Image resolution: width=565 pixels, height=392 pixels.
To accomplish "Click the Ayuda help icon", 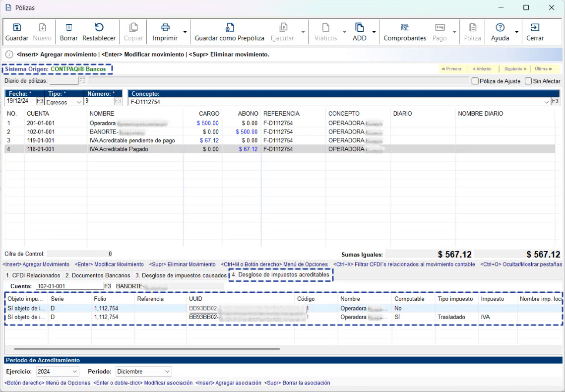I will [500, 28].
